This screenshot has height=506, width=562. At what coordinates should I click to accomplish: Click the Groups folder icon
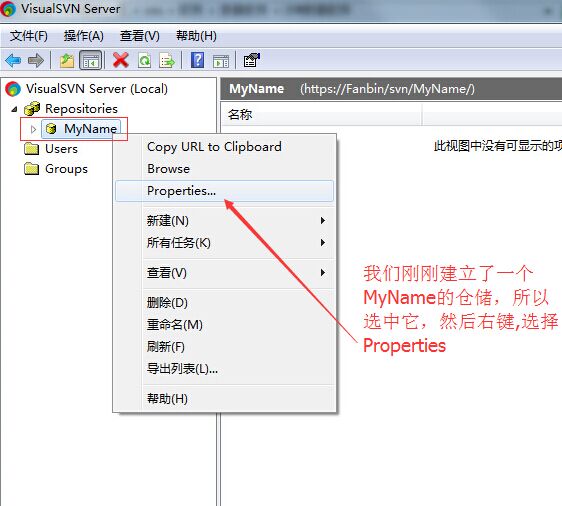click(x=32, y=168)
